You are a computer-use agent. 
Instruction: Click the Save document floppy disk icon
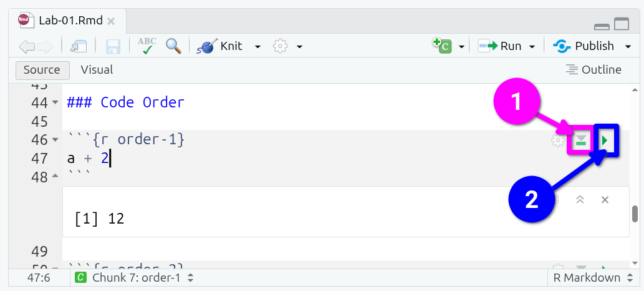pyautogui.click(x=113, y=46)
